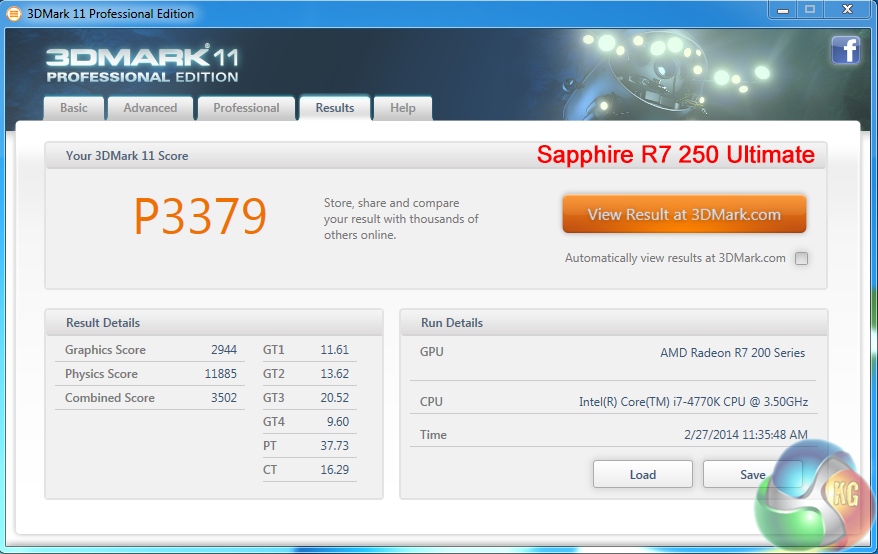Click the CT result 16.29

tap(334, 470)
